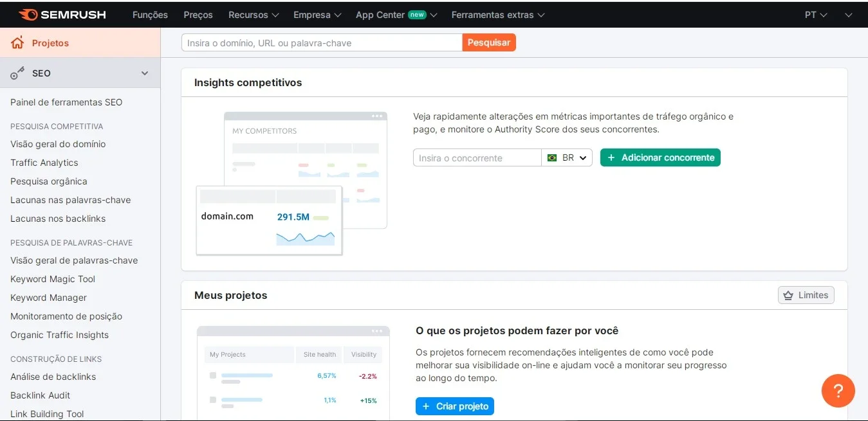Open Lacunas nos backlinks

(58, 219)
